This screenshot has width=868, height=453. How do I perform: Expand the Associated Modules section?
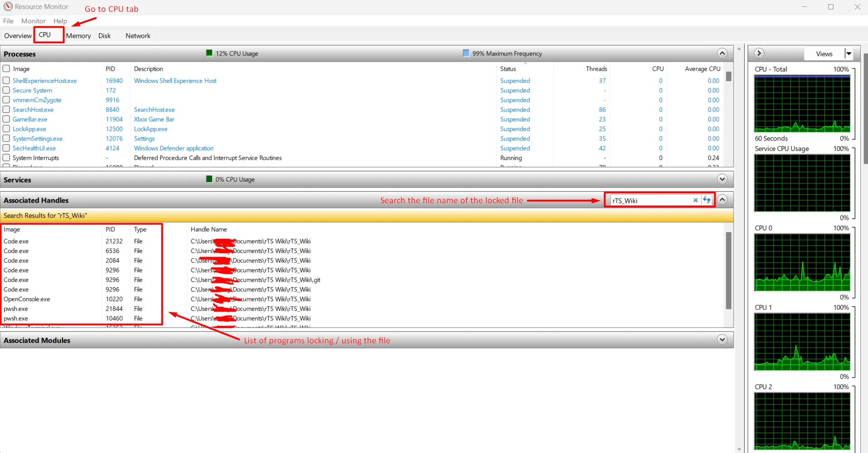[x=722, y=340]
